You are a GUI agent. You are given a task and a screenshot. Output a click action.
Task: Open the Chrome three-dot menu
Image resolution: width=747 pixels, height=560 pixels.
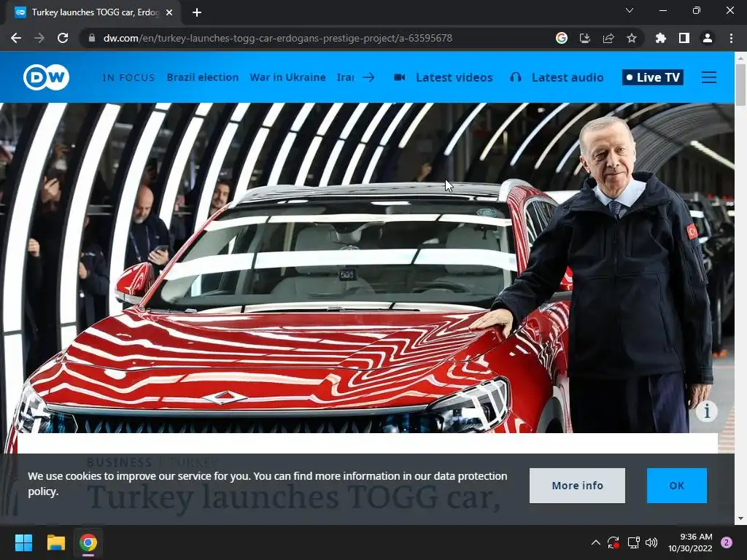(731, 38)
